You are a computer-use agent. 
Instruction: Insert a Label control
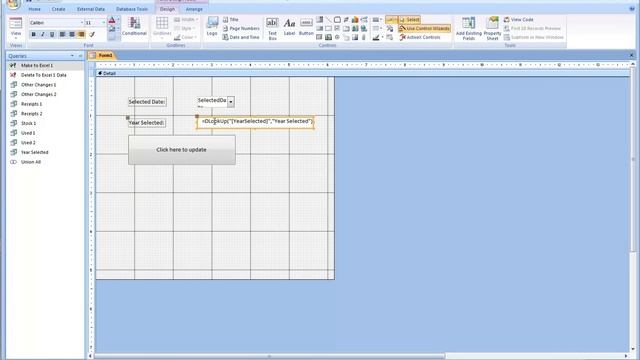[x=289, y=28]
